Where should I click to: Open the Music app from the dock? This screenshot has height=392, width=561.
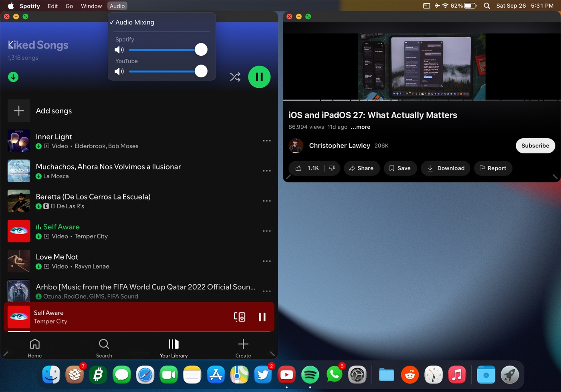[x=457, y=375]
